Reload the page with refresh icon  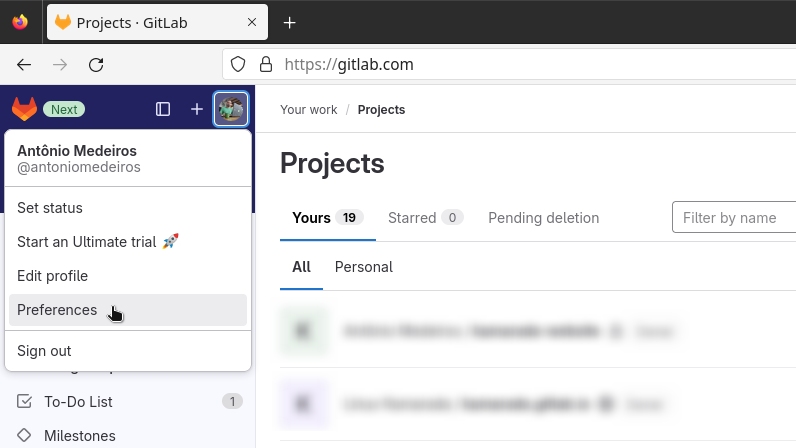point(96,65)
